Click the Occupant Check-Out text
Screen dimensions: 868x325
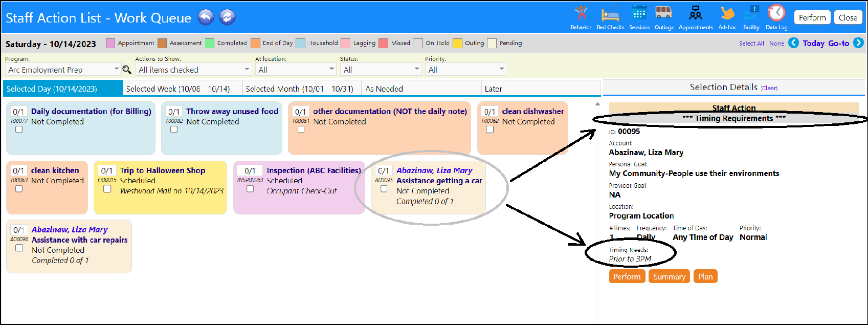tap(302, 191)
